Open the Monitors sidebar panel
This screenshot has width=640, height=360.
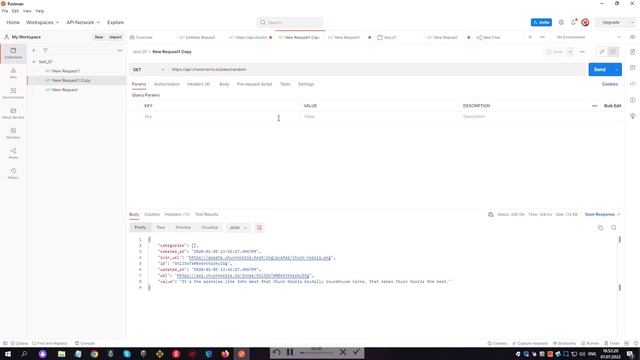click(13, 133)
